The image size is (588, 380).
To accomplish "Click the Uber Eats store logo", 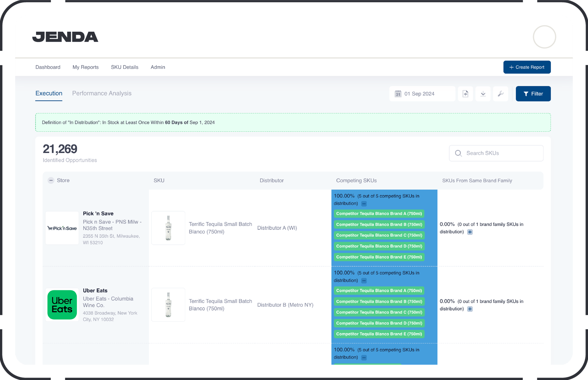I will click(62, 305).
